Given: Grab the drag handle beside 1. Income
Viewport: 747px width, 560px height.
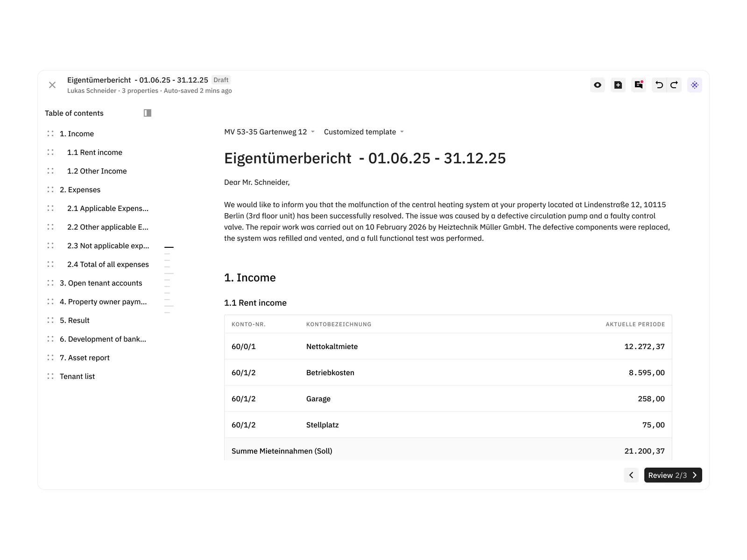Looking at the screenshot, I should click(x=50, y=133).
